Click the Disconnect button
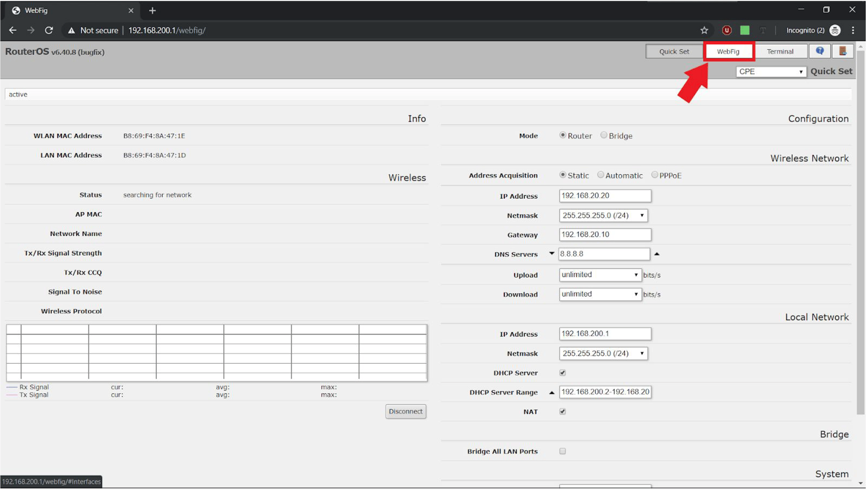Screen dimensions: 868x489 click(405, 411)
